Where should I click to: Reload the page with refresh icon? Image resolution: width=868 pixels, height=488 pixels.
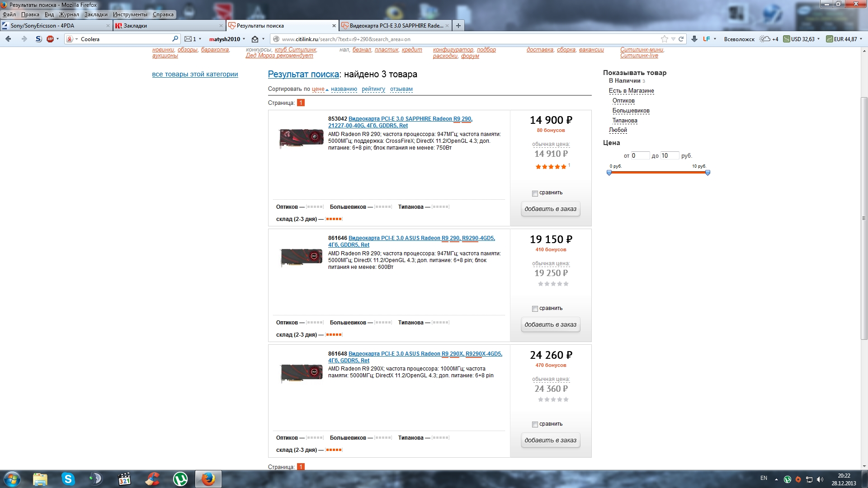[x=681, y=39]
